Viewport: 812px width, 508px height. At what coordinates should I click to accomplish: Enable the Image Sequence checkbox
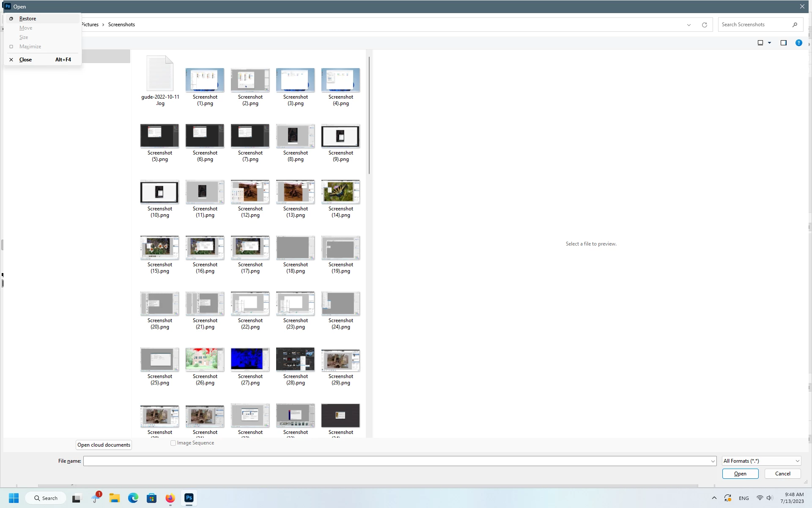click(173, 443)
